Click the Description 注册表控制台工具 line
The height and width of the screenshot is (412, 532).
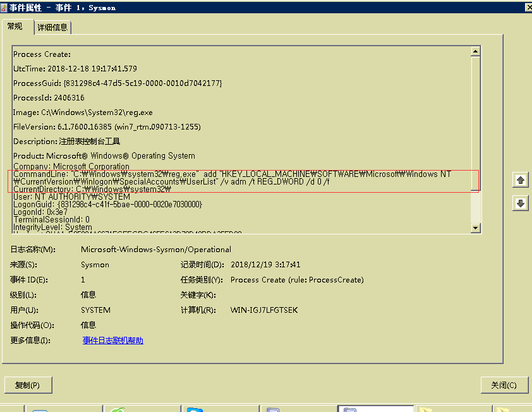[x=67, y=141]
